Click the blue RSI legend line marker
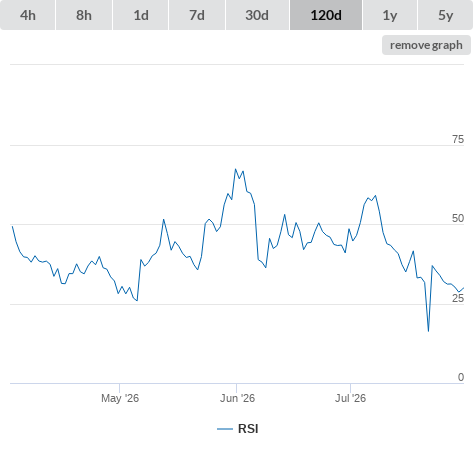 [225, 429]
